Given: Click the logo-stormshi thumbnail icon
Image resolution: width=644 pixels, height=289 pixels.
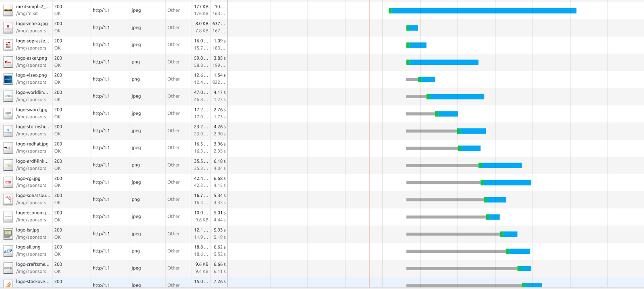Looking at the screenshot, I should (8, 131).
